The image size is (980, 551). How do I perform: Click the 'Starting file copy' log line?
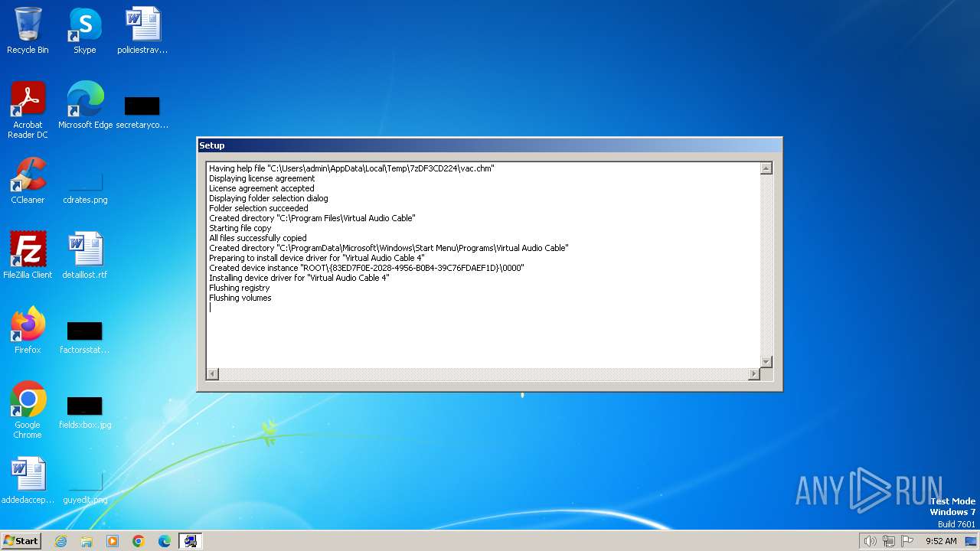tap(240, 228)
